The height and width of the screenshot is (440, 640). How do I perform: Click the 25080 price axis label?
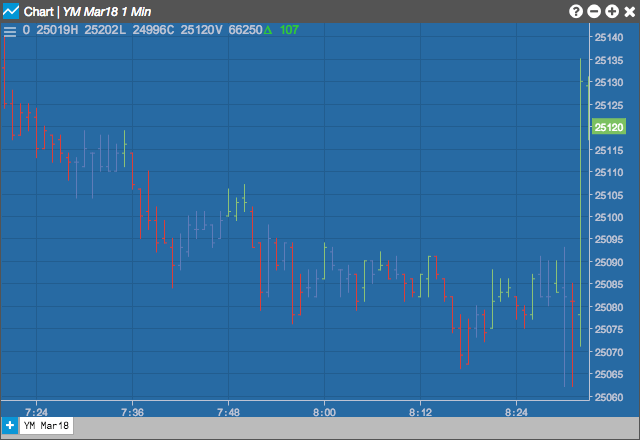click(x=609, y=307)
